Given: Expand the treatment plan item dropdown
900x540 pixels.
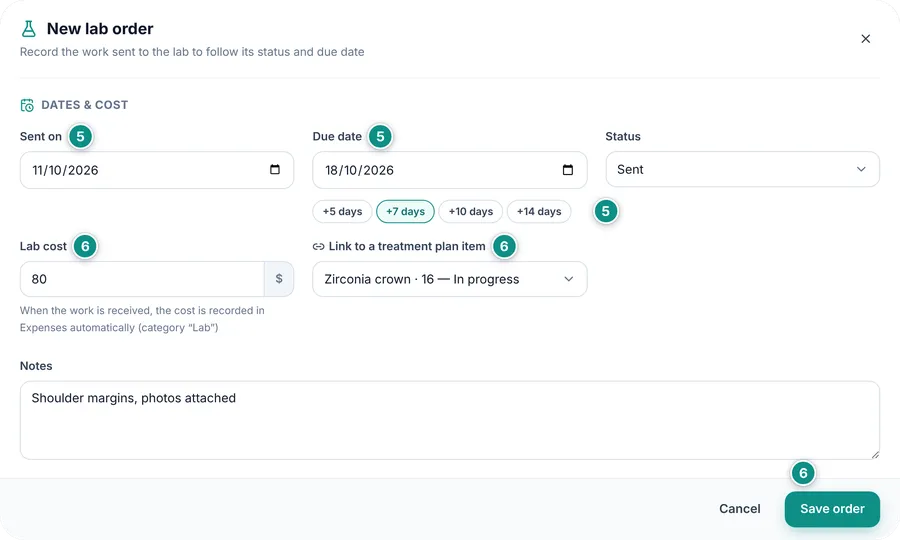Looking at the screenshot, I should click(x=449, y=279).
